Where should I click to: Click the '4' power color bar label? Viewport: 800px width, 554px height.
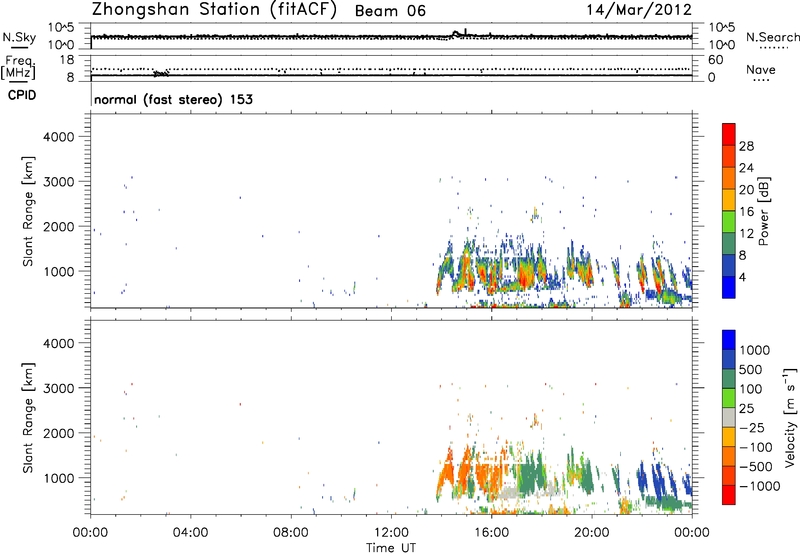(x=742, y=277)
